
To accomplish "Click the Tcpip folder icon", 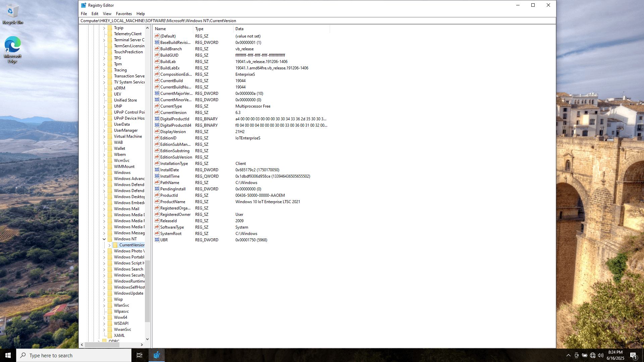I will pyautogui.click(x=110, y=28).
